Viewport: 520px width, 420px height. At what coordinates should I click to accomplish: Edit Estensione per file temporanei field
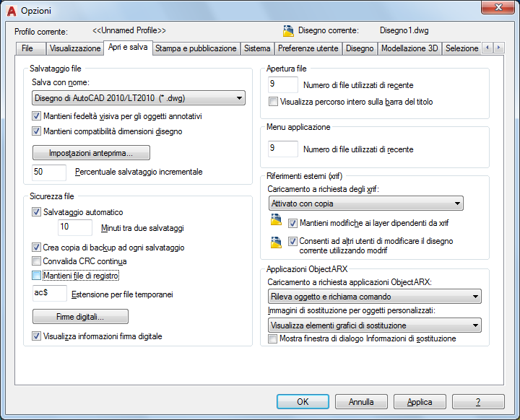click(50, 293)
